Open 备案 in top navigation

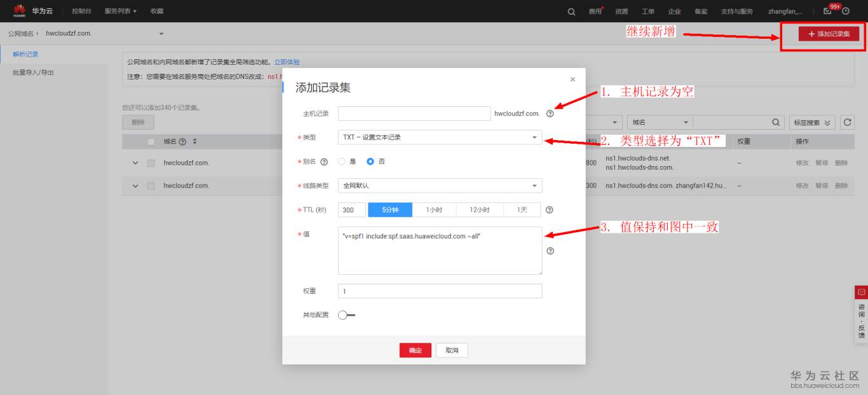pyautogui.click(x=701, y=11)
